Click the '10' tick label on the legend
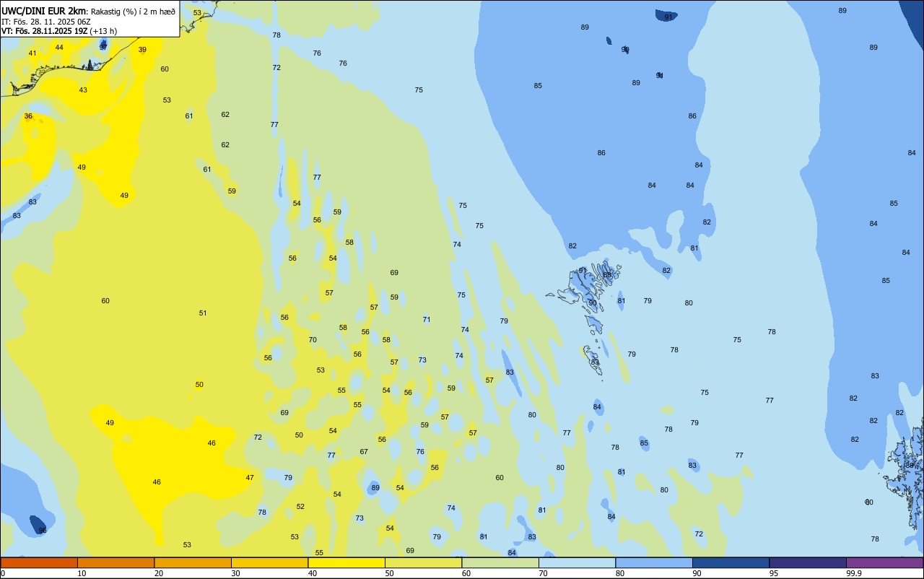This screenshot has height=579, width=924. point(82,573)
